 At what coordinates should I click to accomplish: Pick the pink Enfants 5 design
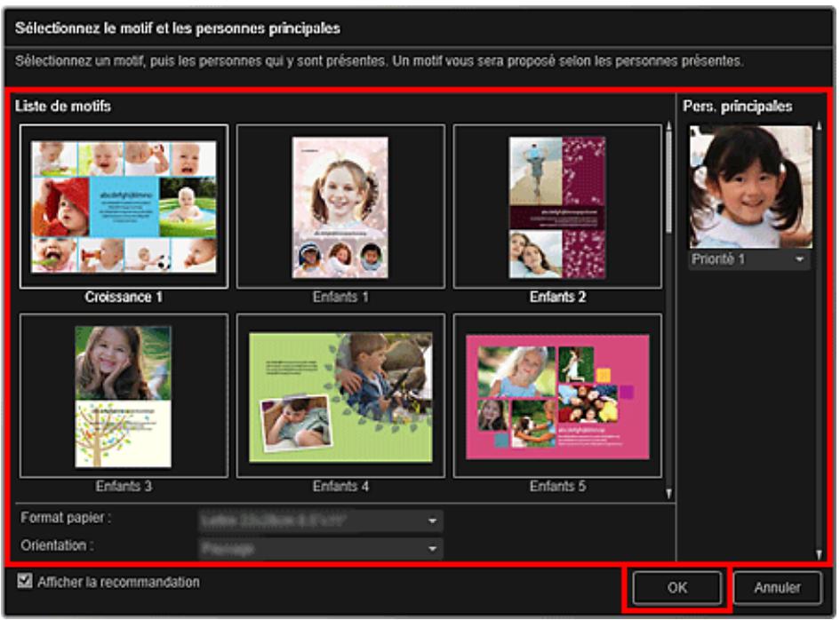[557, 396]
